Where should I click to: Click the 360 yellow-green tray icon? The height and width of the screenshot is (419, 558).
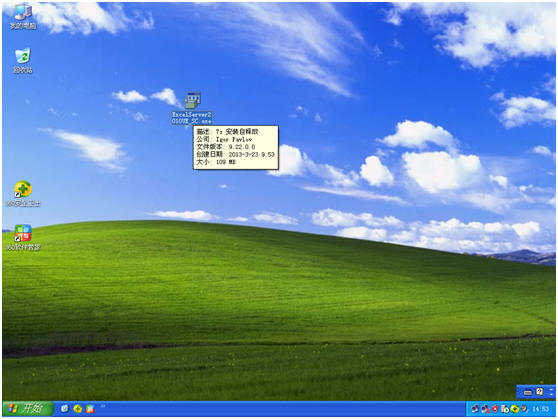coord(515,409)
